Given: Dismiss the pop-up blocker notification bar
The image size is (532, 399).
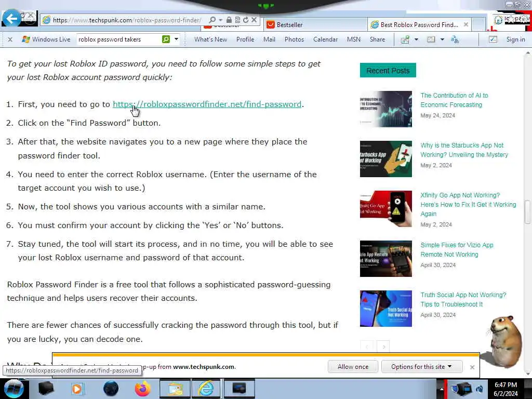Looking at the screenshot, I should [x=472, y=367].
